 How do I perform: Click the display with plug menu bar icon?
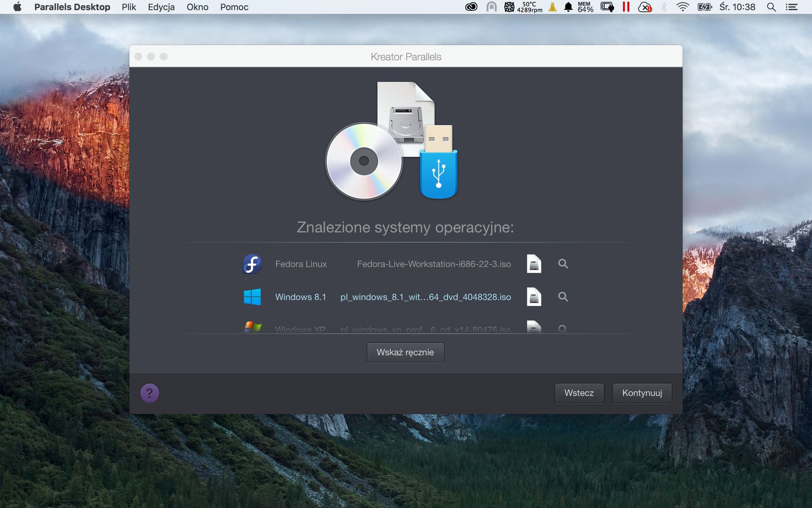tap(607, 7)
